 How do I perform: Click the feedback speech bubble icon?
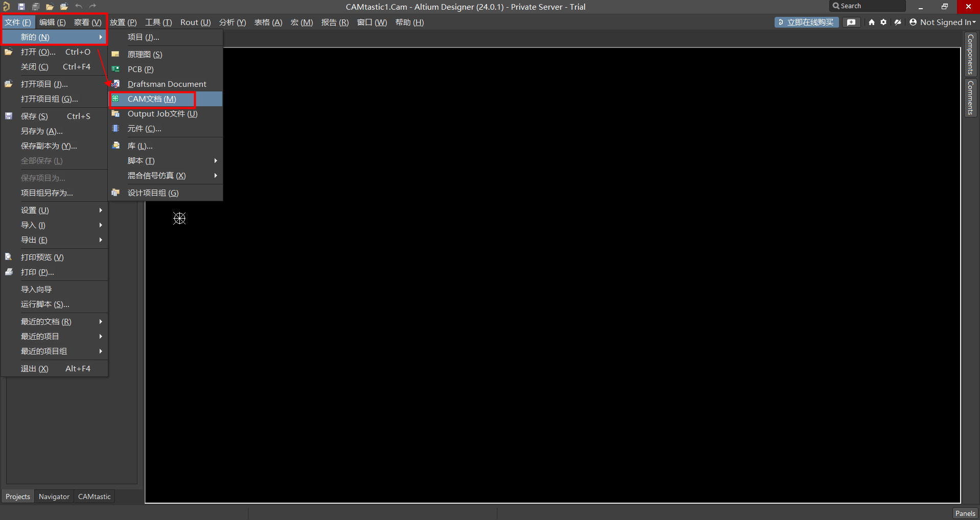pos(851,22)
